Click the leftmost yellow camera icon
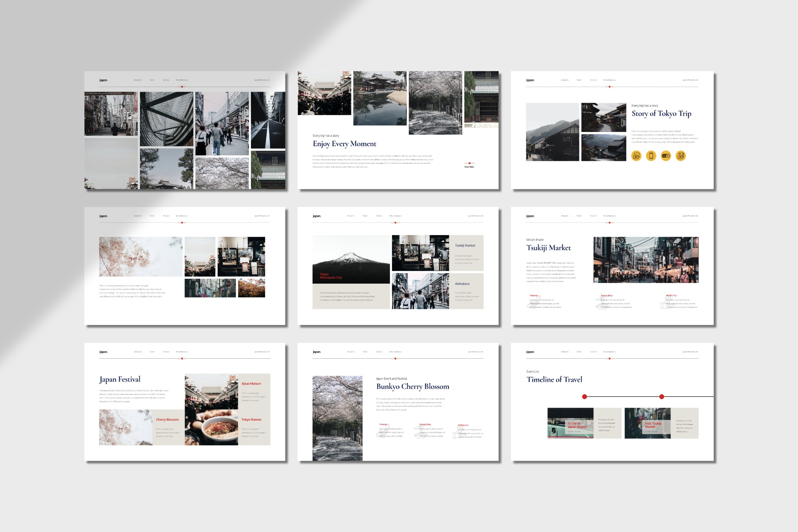Image resolution: width=798 pixels, height=532 pixels. point(636,156)
